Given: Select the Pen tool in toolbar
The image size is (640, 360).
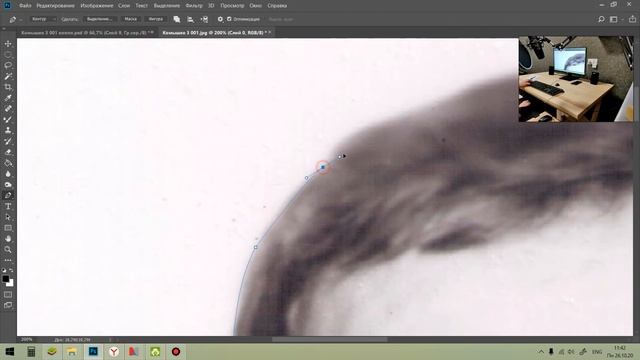Looking at the screenshot, I should 8,196.
